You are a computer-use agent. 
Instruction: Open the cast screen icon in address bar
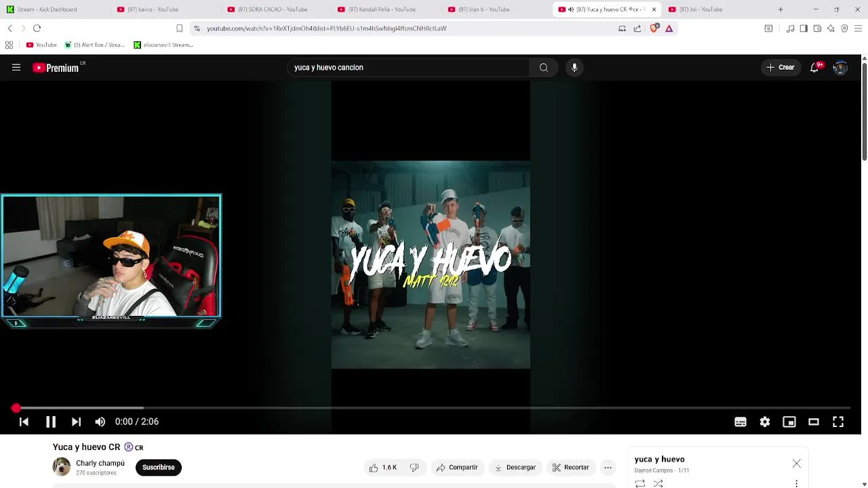pyautogui.click(x=622, y=28)
